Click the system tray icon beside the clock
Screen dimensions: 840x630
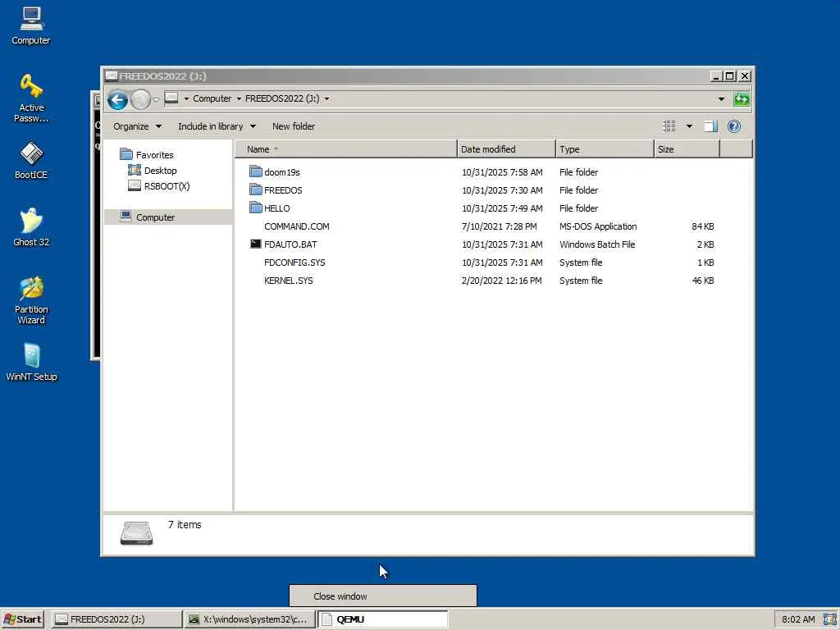[x=829, y=619]
